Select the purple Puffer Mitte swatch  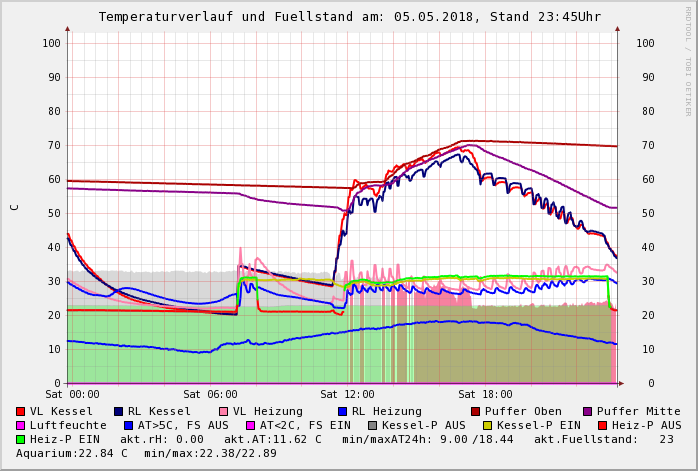click(x=587, y=411)
